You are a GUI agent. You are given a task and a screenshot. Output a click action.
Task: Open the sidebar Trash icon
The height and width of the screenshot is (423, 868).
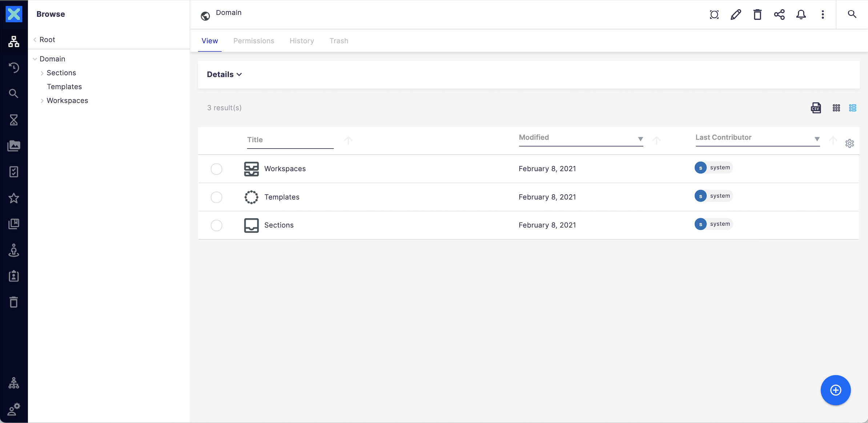(14, 302)
